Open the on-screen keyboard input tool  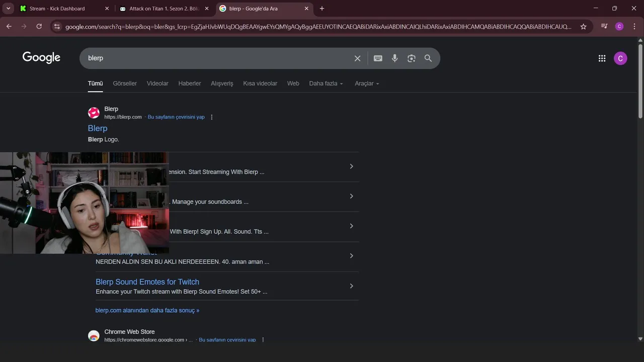click(x=378, y=58)
